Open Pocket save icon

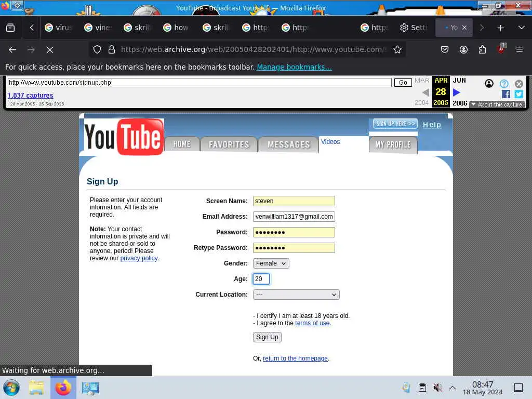pos(445,49)
